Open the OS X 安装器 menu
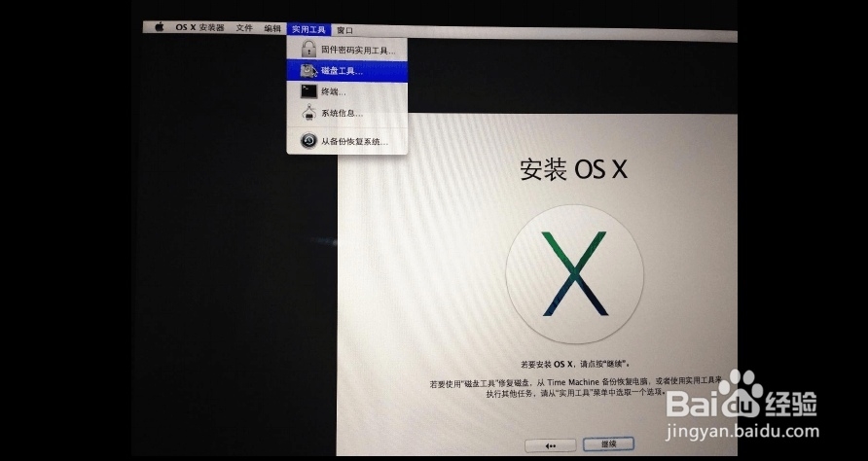Viewport: 868px width, 461px height. (199, 27)
